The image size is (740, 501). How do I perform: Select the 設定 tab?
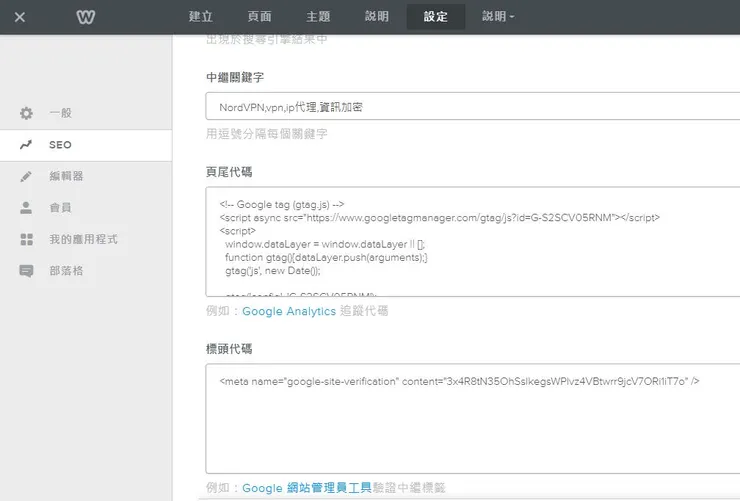[436, 17]
